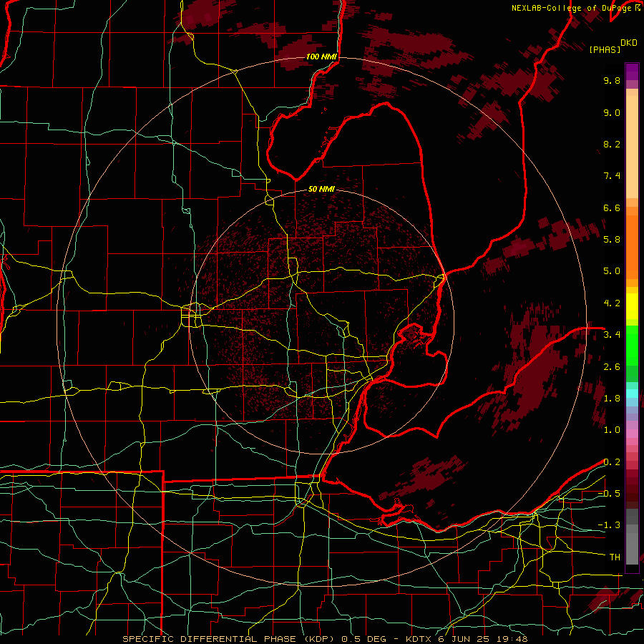Select the 1.0 scale value
The height and width of the screenshot is (644, 644).
click(x=612, y=430)
